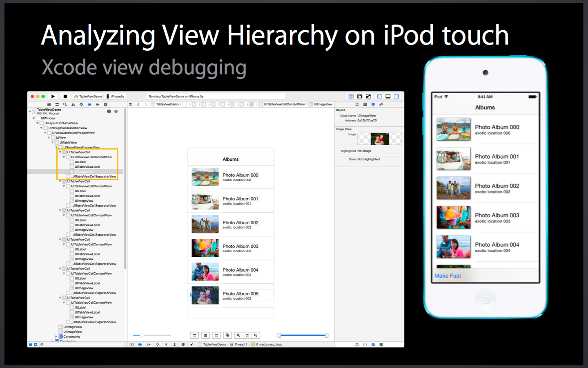Click the Step Over button in debug bar
This screenshot has height=368, width=588.
[157, 344]
